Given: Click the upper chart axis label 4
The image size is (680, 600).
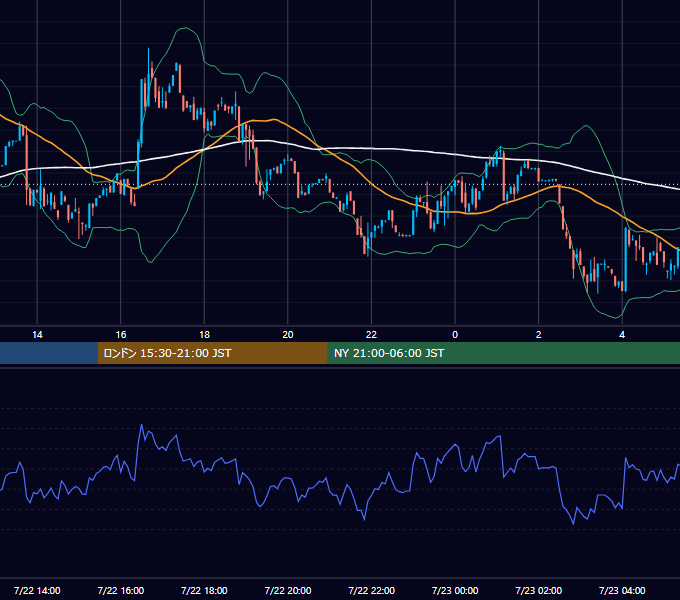Looking at the screenshot, I should (622, 335).
